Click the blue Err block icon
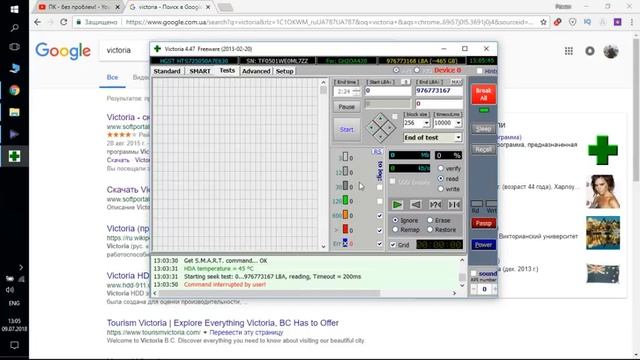This screenshot has height=360, width=640. [x=345, y=243]
